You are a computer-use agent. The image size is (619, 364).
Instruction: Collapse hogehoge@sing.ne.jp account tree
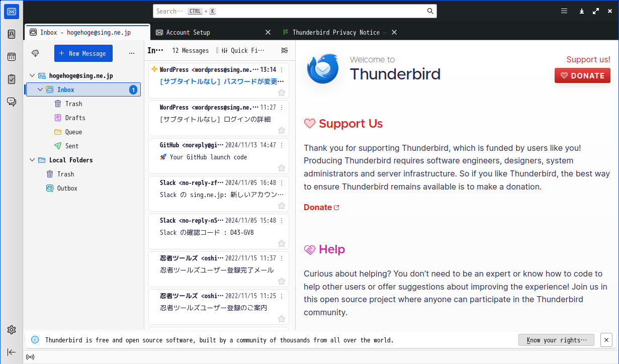pyautogui.click(x=32, y=75)
